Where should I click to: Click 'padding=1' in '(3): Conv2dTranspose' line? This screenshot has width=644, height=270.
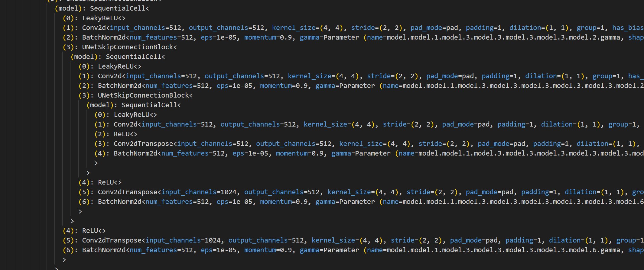tap(551, 143)
